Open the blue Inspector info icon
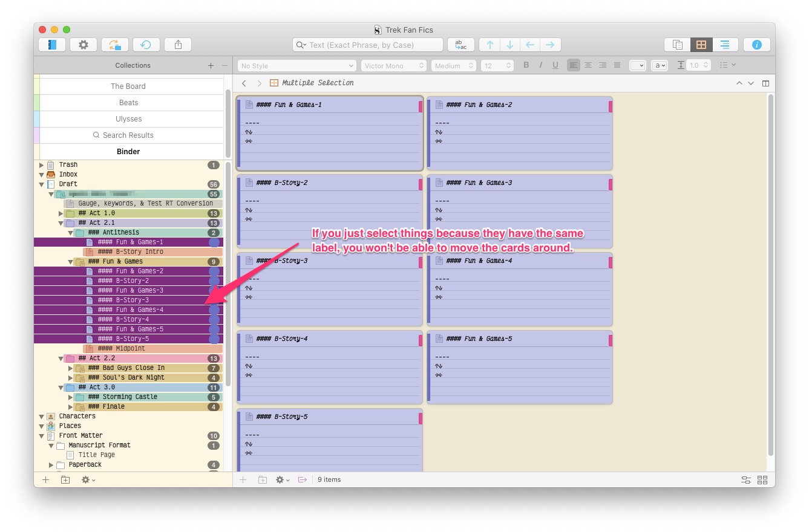This screenshot has width=809, height=532. click(757, 45)
